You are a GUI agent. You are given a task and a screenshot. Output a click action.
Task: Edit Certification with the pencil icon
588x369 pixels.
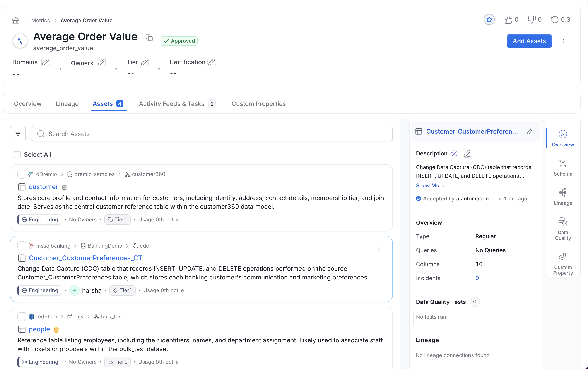pos(212,62)
